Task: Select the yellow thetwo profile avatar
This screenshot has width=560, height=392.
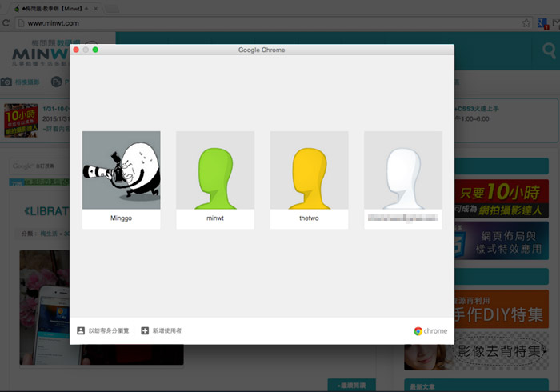Action: pos(309,170)
